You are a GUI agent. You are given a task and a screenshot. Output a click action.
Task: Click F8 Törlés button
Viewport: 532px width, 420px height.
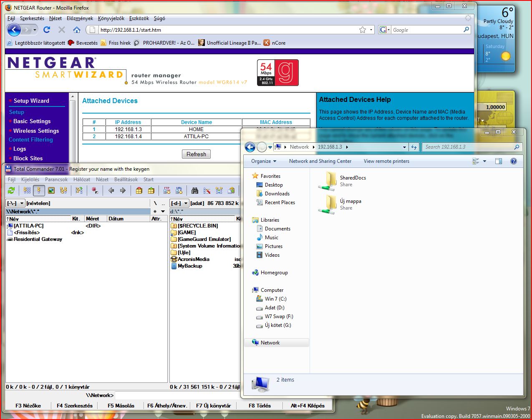tap(260, 405)
